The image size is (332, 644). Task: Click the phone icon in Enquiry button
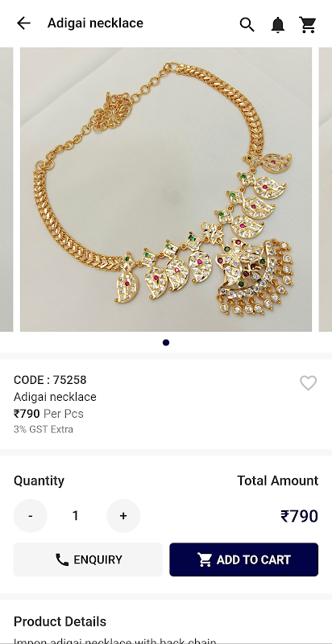click(x=62, y=559)
